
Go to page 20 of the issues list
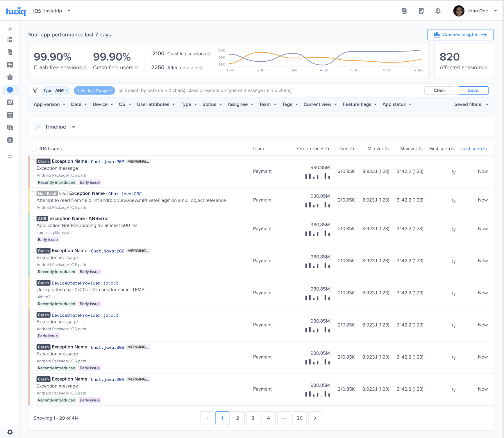(299, 418)
